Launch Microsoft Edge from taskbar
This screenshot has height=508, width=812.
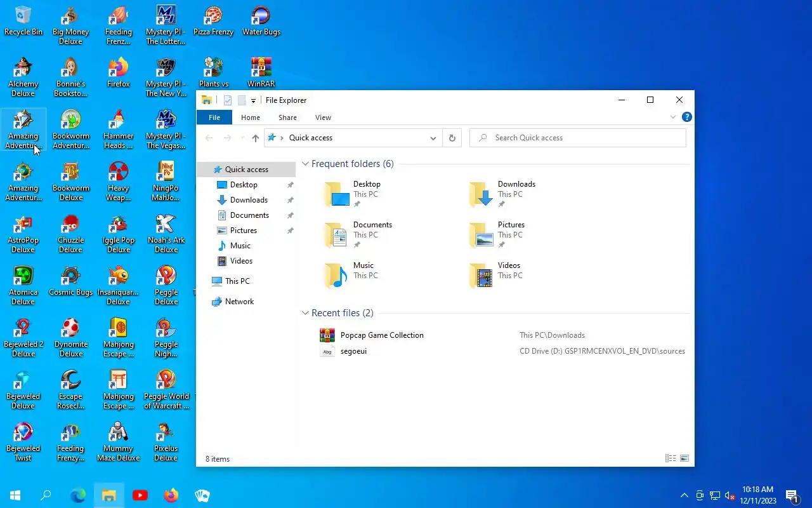coord(77,495)
